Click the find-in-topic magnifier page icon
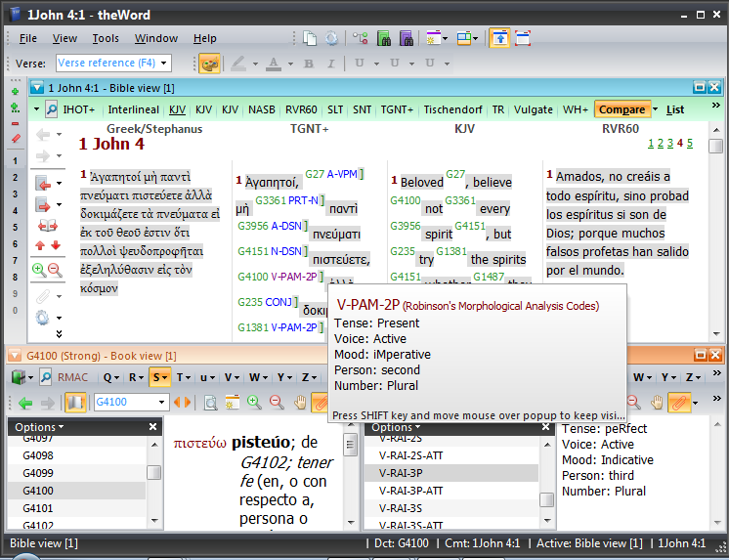Screen dimensions: 729x560 [x=211, y=403]
